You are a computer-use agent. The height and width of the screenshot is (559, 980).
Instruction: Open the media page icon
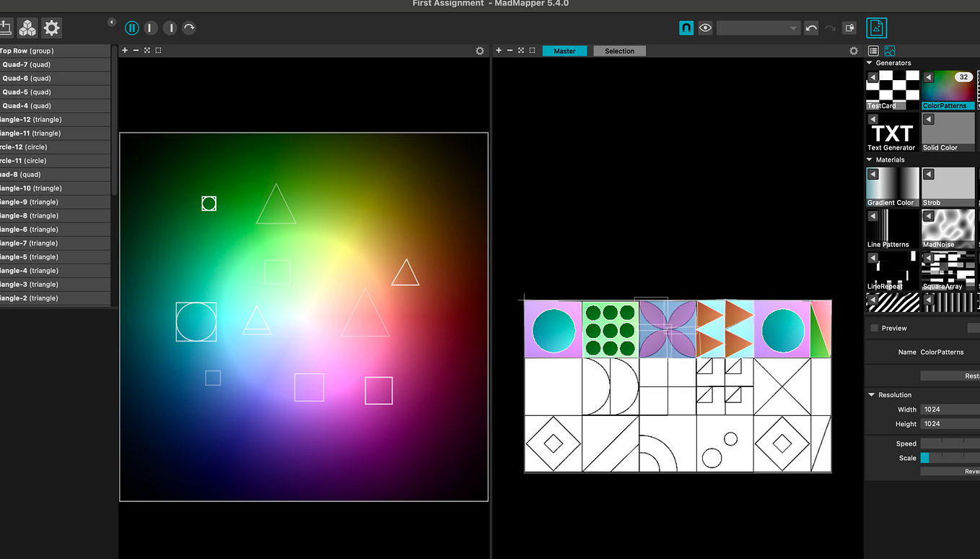(x=877, y=27)
